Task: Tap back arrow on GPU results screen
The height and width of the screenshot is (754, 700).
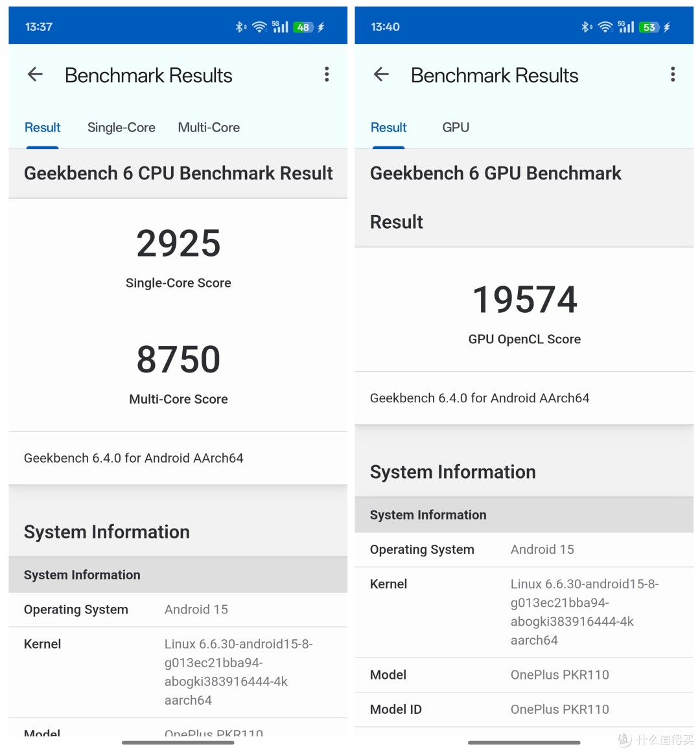Action: pyautogui.click(x=382, y=75)
